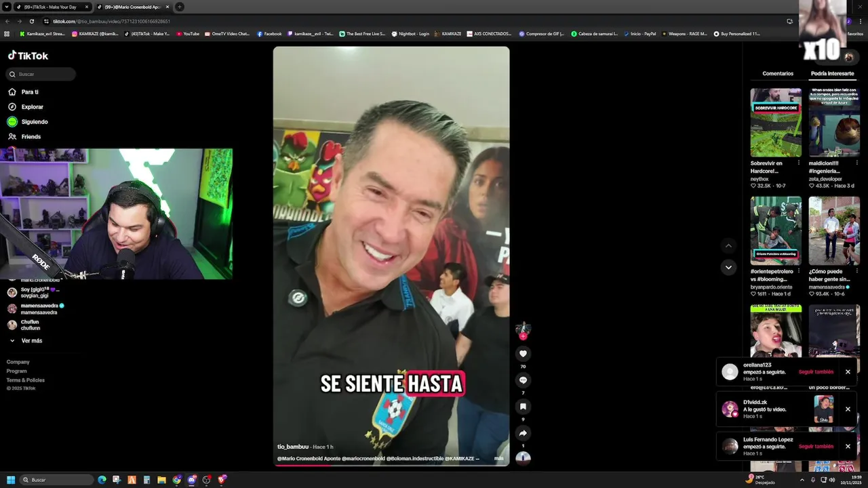Switch to TikTok Make Your Day tab
The width and height of the screenshot is (868, 488).
[52, 7]
